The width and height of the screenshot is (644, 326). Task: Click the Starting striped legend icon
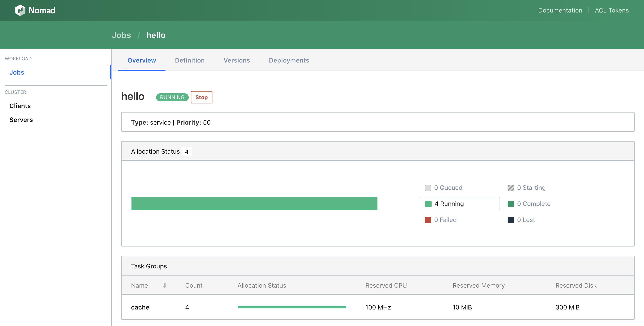(511, 188)
